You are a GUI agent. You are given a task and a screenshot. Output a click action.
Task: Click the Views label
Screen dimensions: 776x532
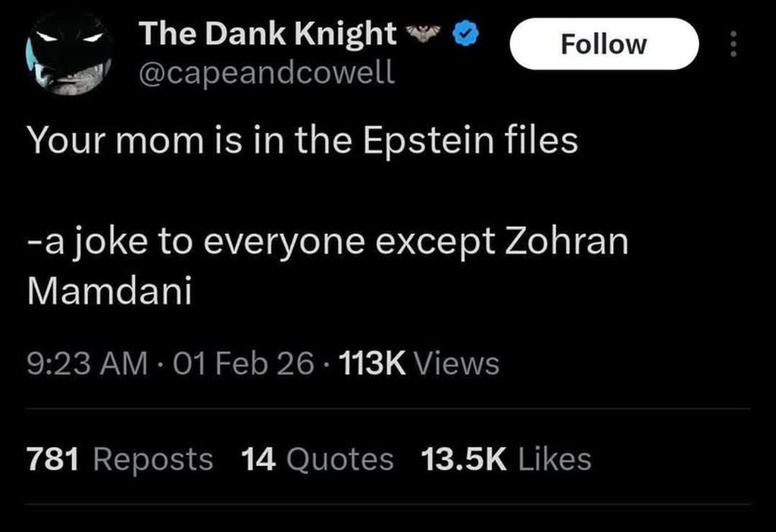[x=458, y=364]
